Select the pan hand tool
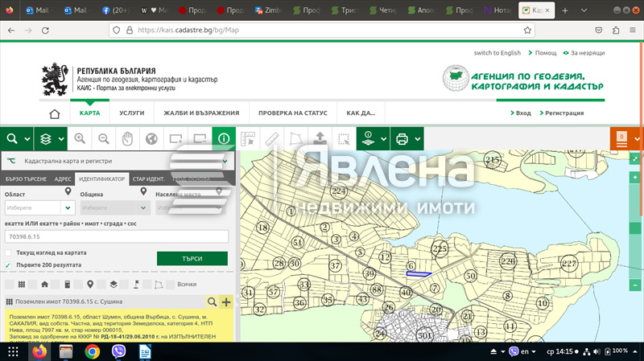The width and height of the screenshot is (644, 361). (x=127, y=138)
